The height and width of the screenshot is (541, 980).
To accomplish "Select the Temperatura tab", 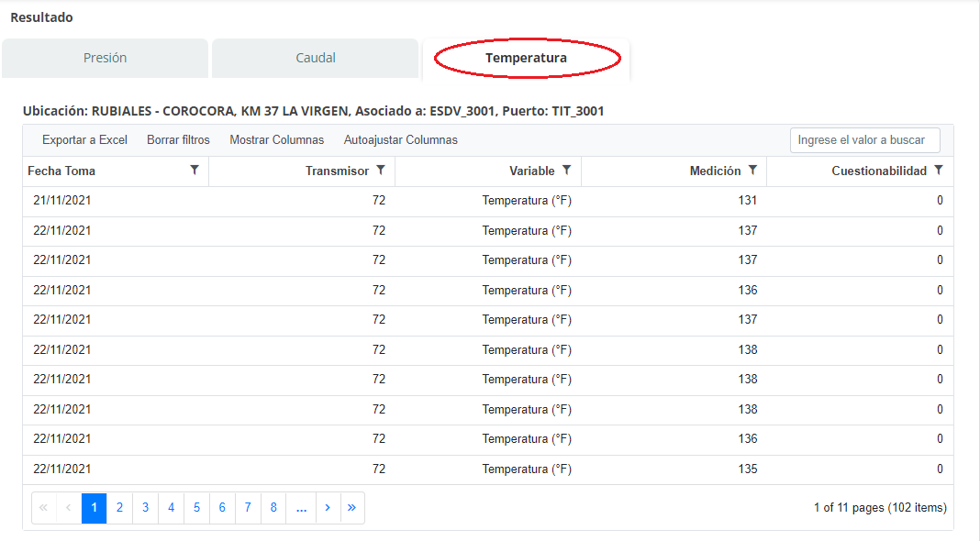I will tap(526, 58).
